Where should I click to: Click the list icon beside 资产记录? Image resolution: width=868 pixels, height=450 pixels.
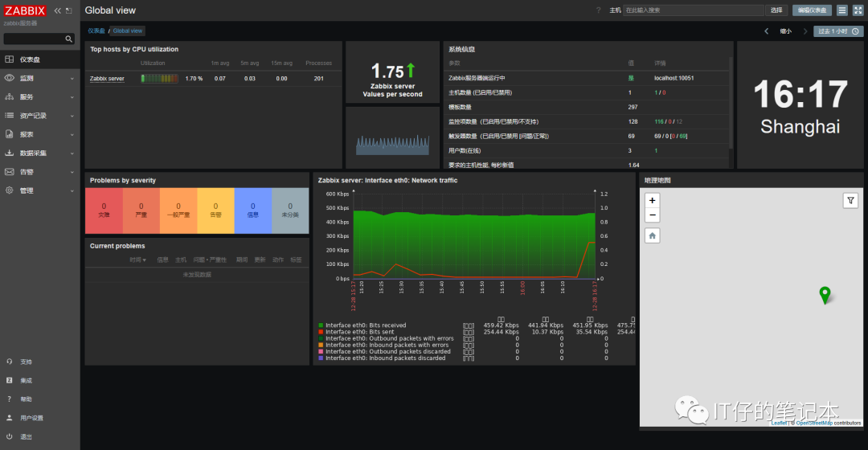coord(10,115)
